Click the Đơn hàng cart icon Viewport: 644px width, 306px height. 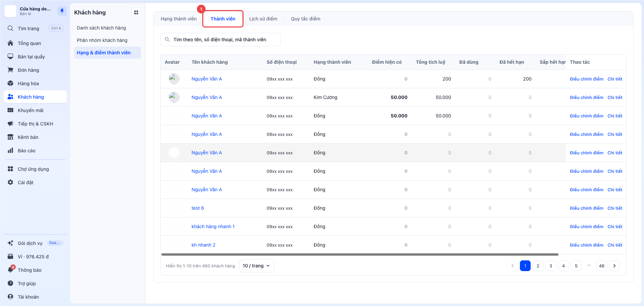click(x=10, y=70)
